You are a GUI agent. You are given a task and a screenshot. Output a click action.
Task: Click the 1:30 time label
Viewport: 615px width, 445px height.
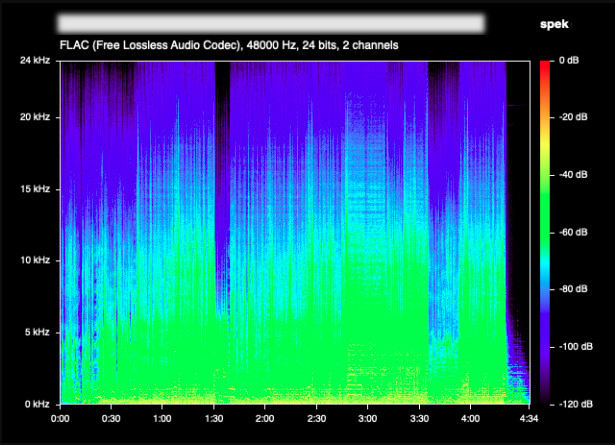pyautogui.click(x=214, y=419)
